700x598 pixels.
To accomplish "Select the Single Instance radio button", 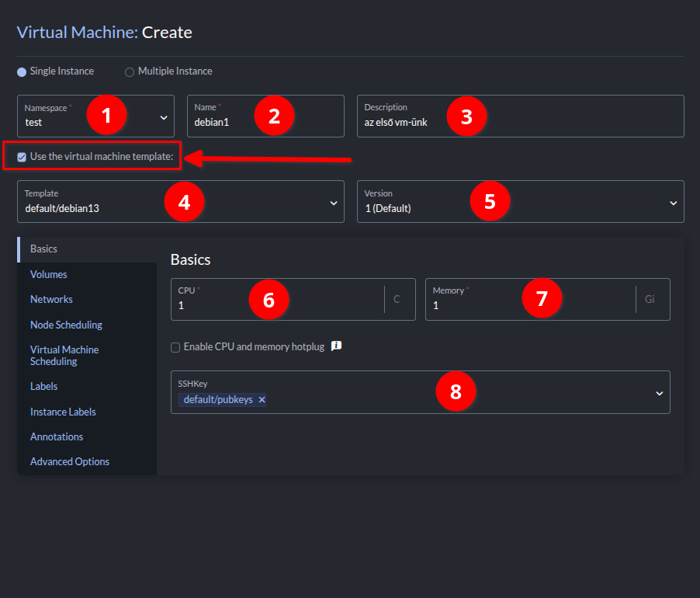I will click(22, 71).
